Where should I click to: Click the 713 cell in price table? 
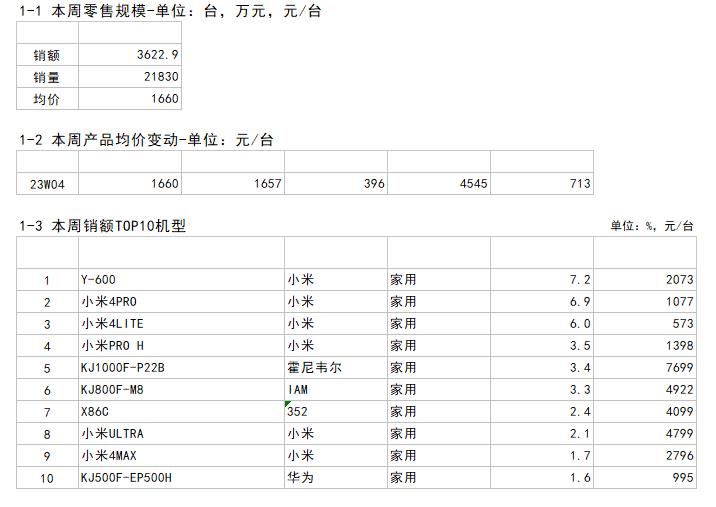[542, 184]
